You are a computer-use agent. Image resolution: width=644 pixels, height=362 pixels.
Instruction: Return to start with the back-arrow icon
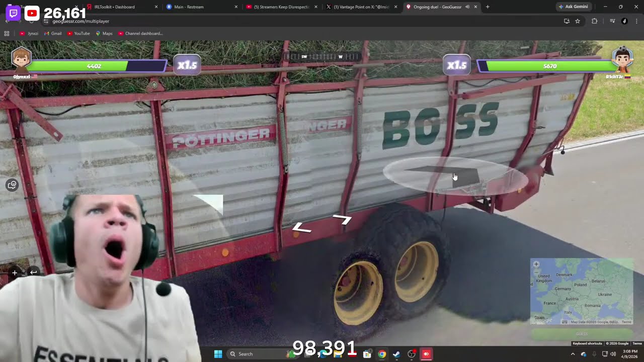33,273
